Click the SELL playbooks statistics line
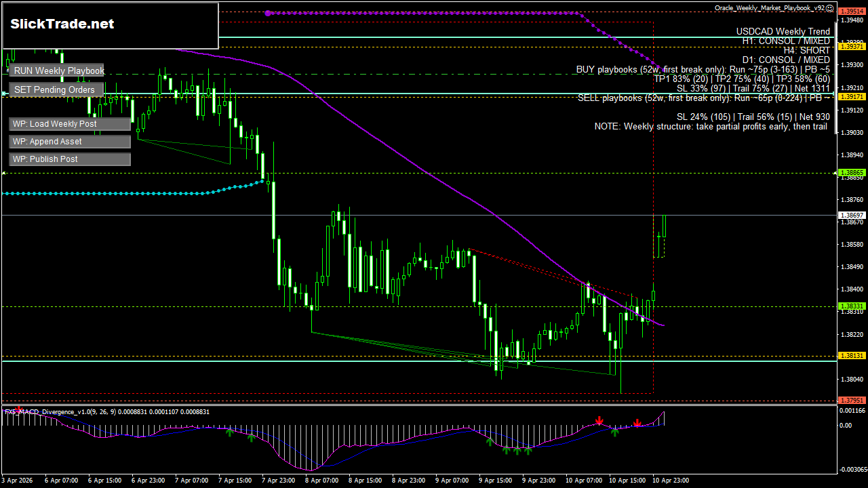The height and width of the screenshot is (488, 868). [x=704, y=98]
